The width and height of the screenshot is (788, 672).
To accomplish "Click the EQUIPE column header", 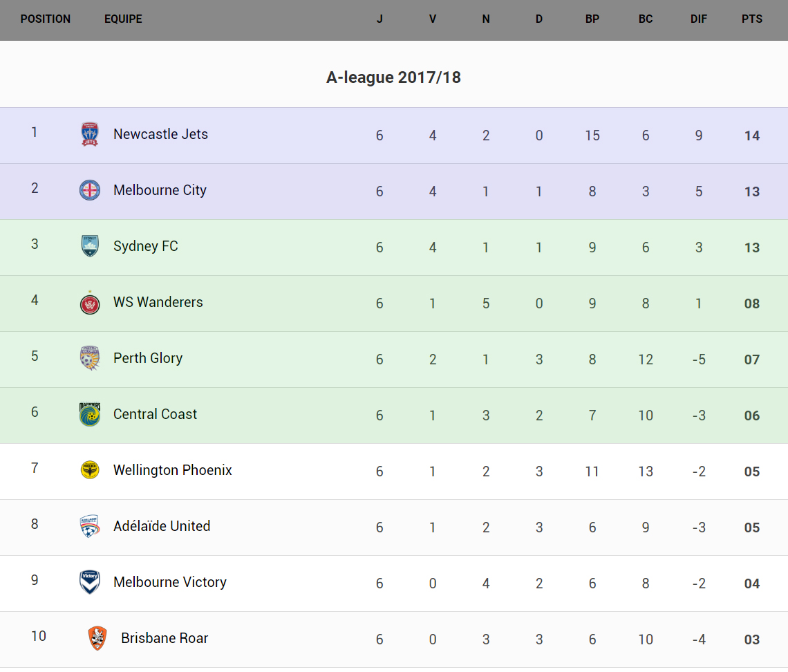I will coord(123,19).
